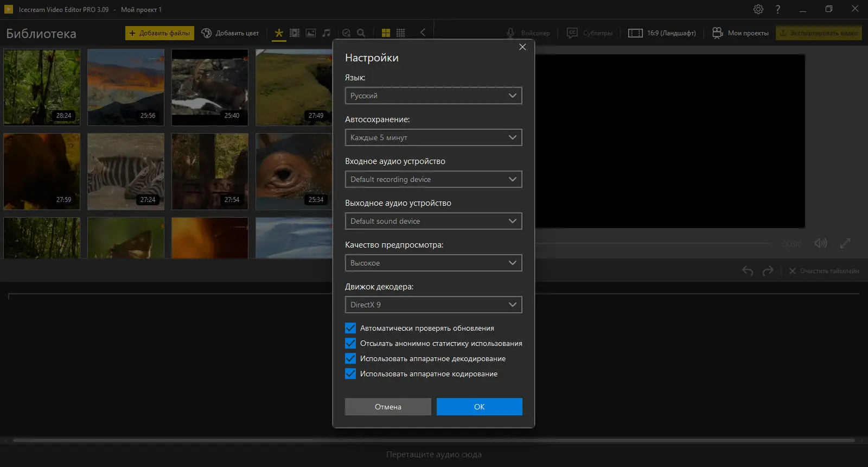Open settings gear in title bar
Viewport: 868px width, 467px height.
click(x=758, y=9)
